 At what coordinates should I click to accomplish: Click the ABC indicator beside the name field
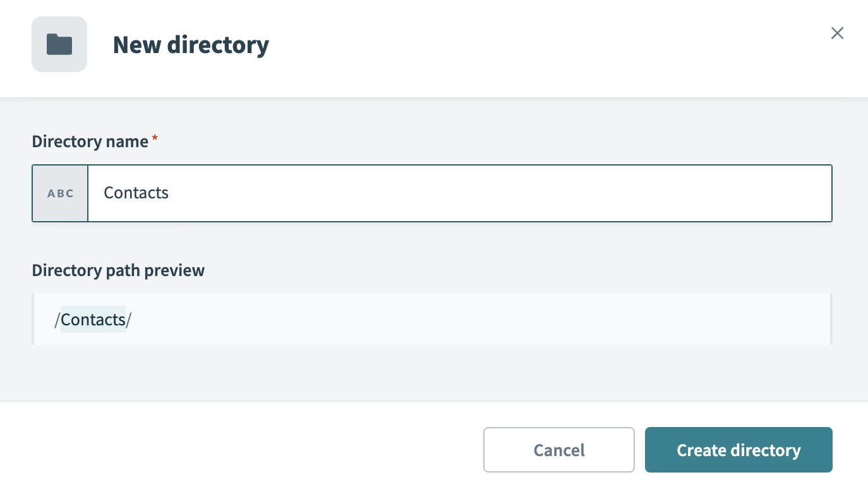pyautogui.click(x=60, y=193)
